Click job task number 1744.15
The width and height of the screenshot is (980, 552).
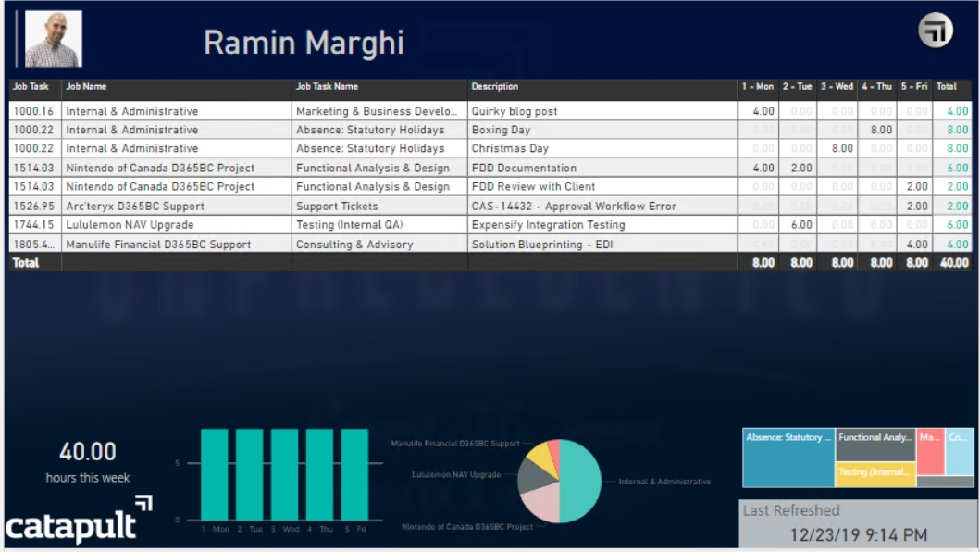(33, 225)
